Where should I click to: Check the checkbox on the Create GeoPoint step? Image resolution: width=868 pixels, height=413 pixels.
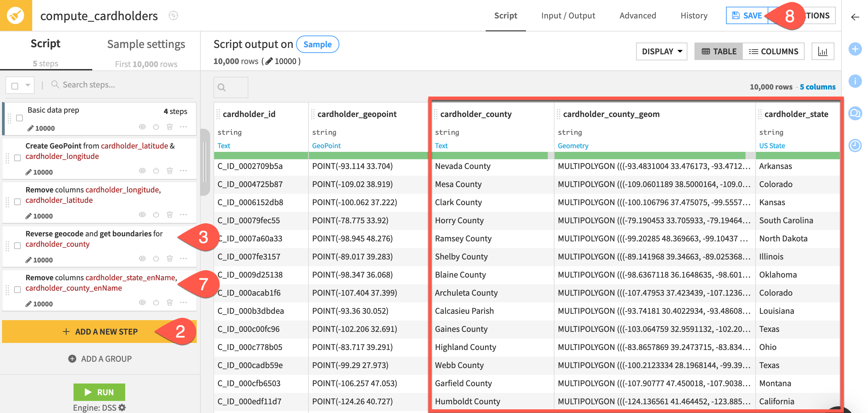pos(17,157)
